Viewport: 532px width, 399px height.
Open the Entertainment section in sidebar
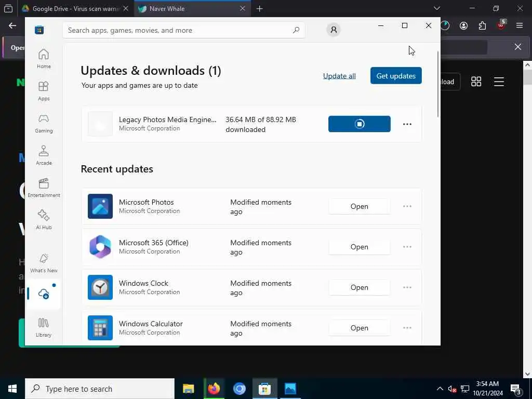(x=44, y=188)
